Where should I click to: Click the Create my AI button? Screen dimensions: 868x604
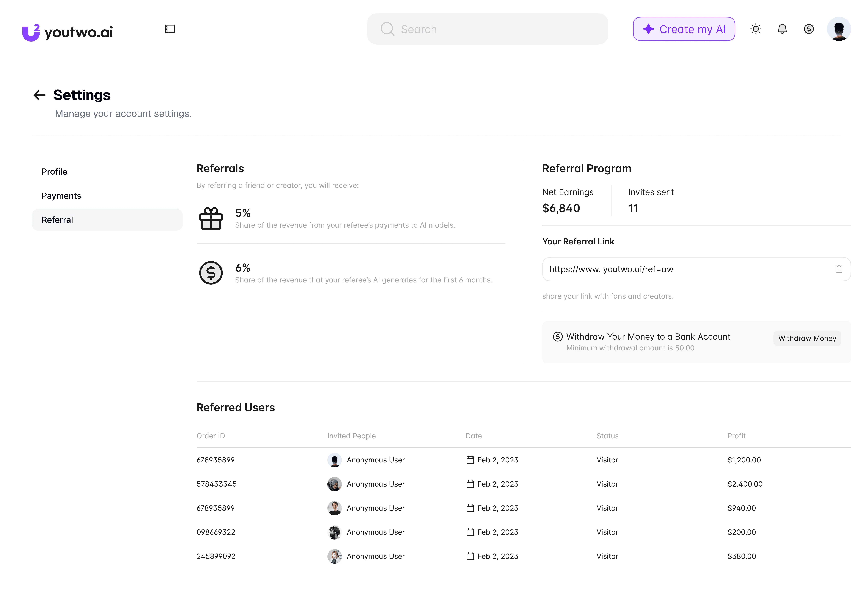pyautogui.click(x=684, y=29)
